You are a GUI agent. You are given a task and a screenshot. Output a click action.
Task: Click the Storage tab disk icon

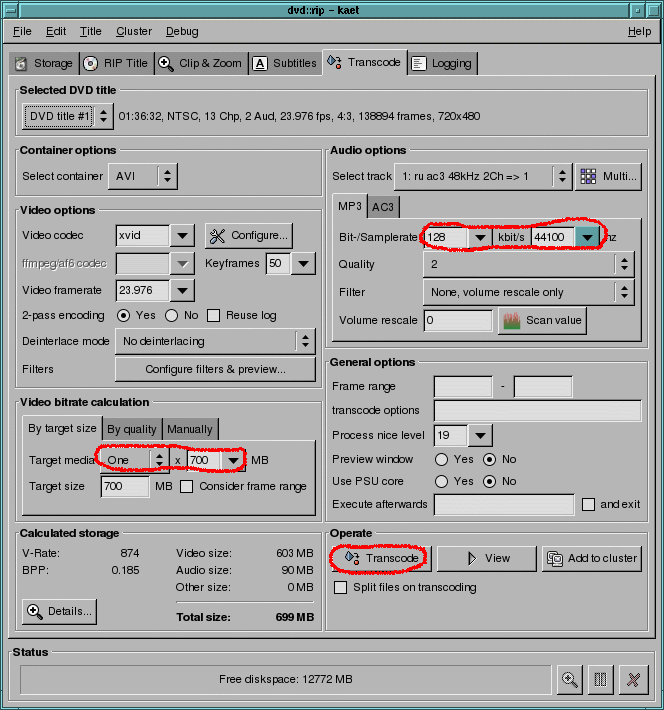[20, 63]
